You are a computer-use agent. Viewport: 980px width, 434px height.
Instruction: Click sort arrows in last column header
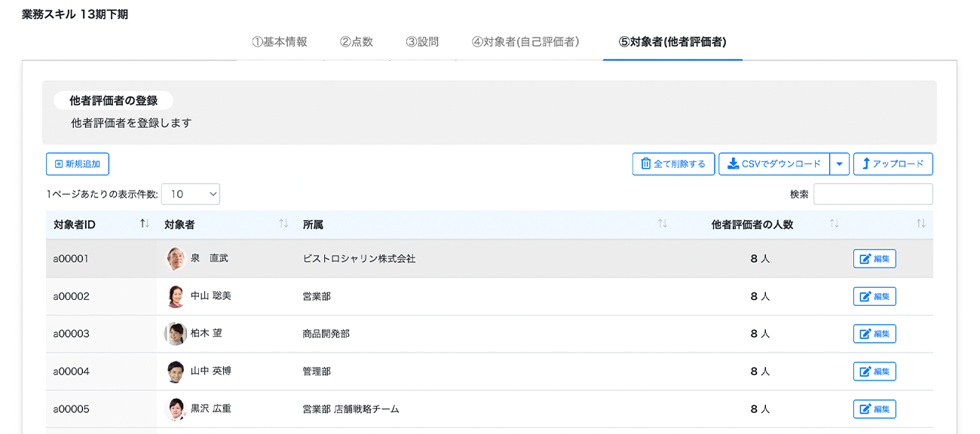point(920,224)
